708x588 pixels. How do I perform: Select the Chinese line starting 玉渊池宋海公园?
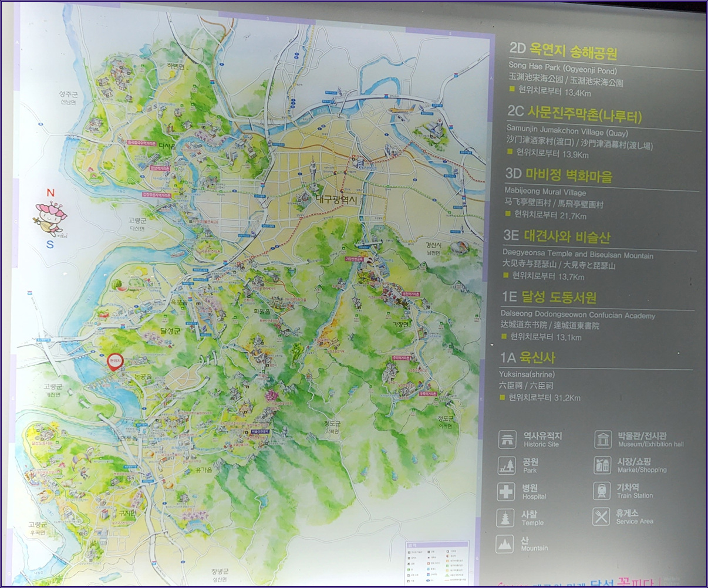coord(566,80)
